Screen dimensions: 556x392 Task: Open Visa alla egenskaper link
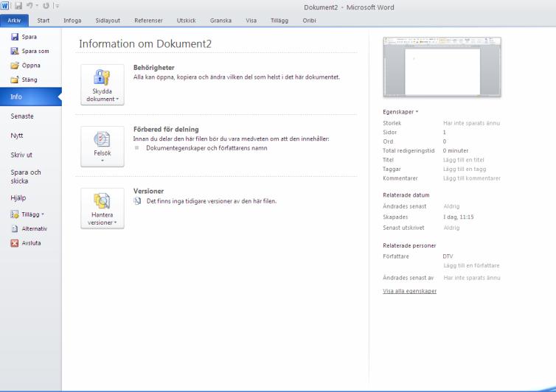409,291
